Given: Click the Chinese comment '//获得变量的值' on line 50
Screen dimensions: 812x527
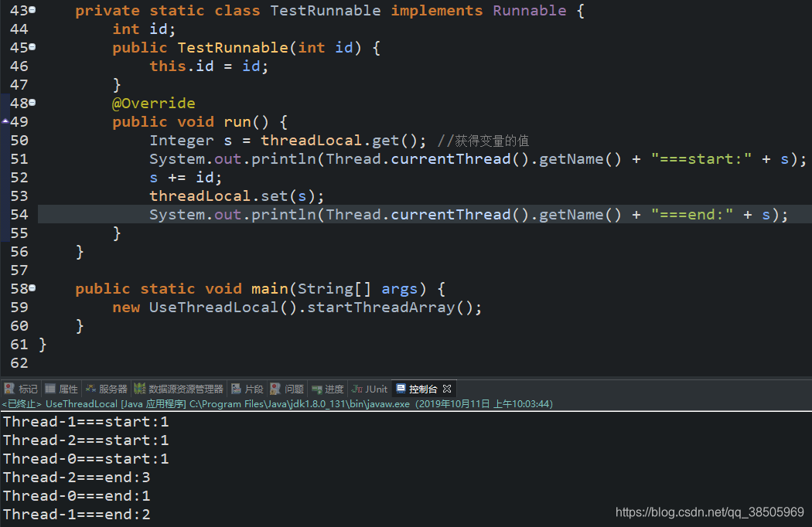Looking at the screenshot, I should point(483,141).
